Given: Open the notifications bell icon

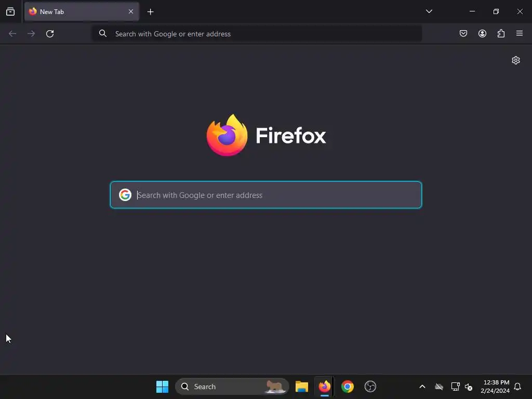Looking at the screenshot, I should click(x=517, y=387).
